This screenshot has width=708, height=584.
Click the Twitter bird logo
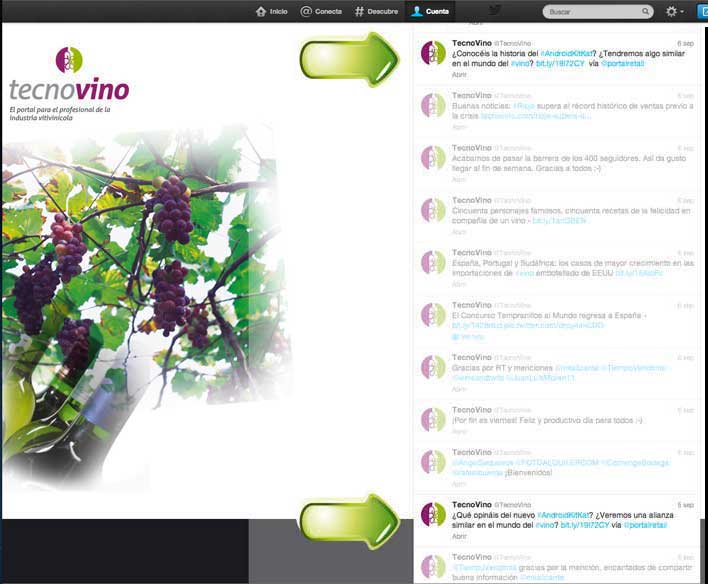coord(495,10)
